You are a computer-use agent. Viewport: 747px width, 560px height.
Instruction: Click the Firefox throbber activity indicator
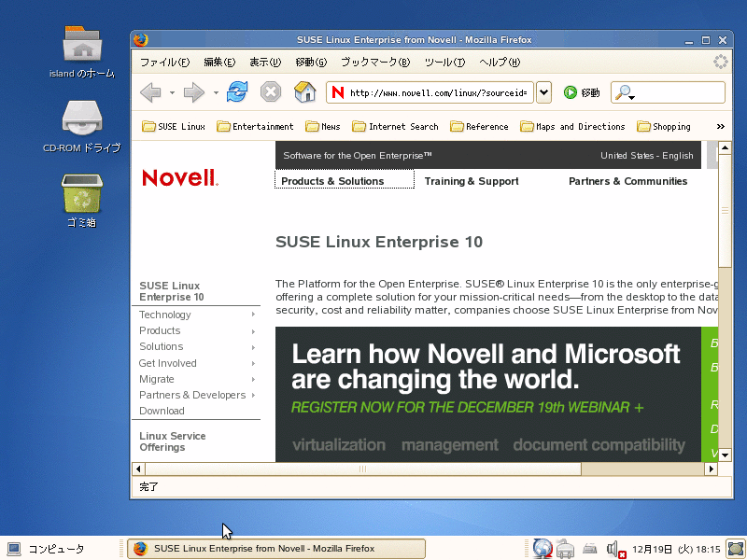click(x=720, y=62)
